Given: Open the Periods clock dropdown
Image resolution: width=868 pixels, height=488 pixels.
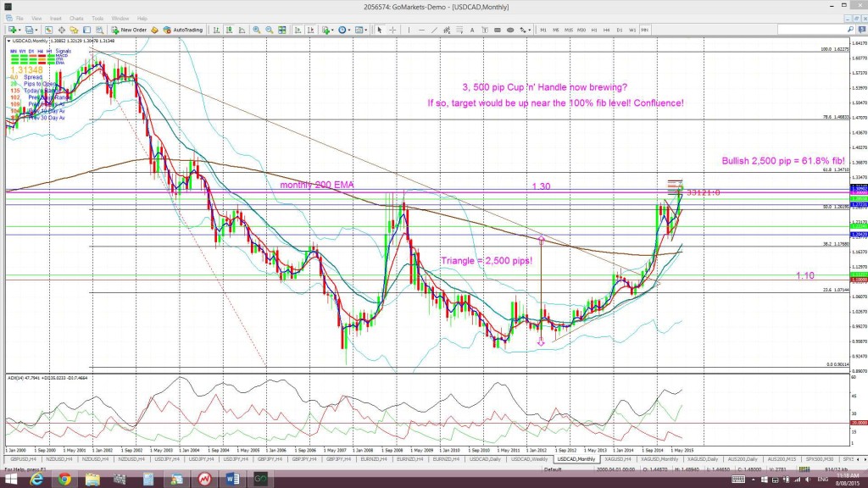Looking at the screenshot, I should pyautogui.click(x=344, y=30).
